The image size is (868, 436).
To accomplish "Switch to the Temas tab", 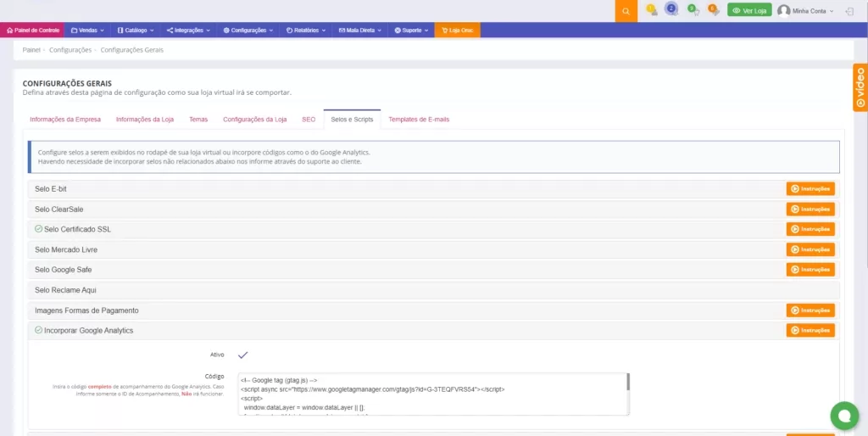I will point(198,120).
